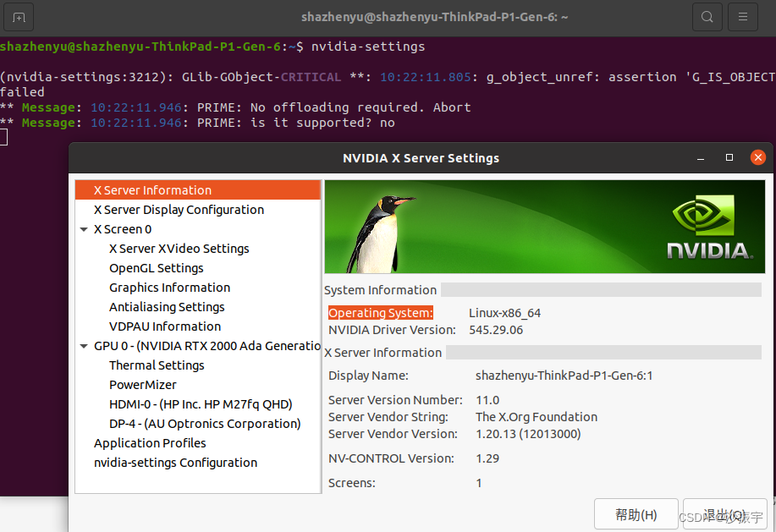Select X Server Information in sidebar

198,189
